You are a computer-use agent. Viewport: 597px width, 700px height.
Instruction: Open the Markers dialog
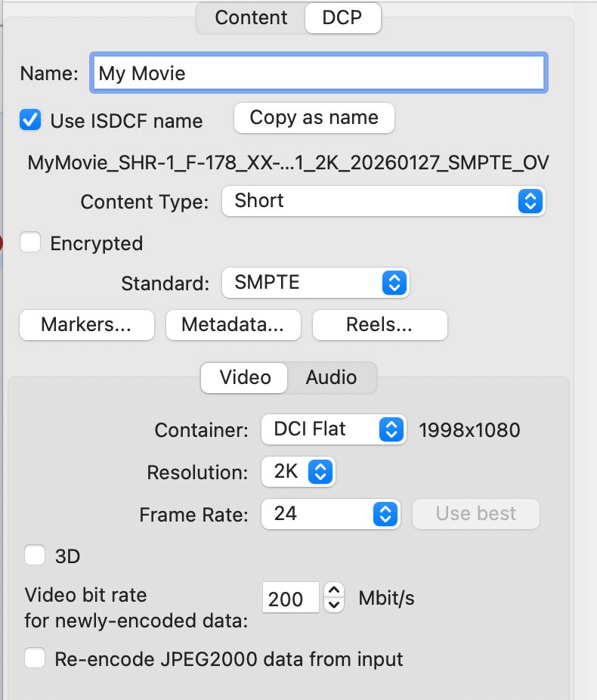pyautogui.click(x=86, y=325)
